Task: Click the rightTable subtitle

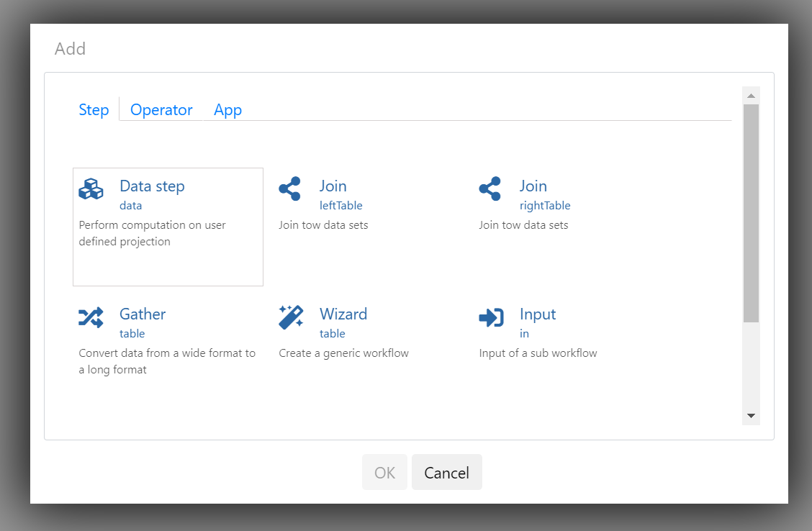Action: coord(545,206)
